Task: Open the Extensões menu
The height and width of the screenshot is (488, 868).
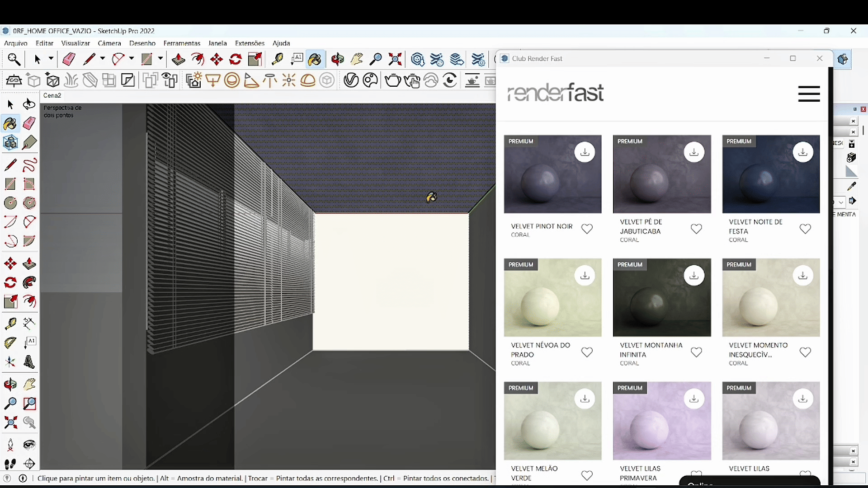Action: pyautogui.click(x=250, y=43)
